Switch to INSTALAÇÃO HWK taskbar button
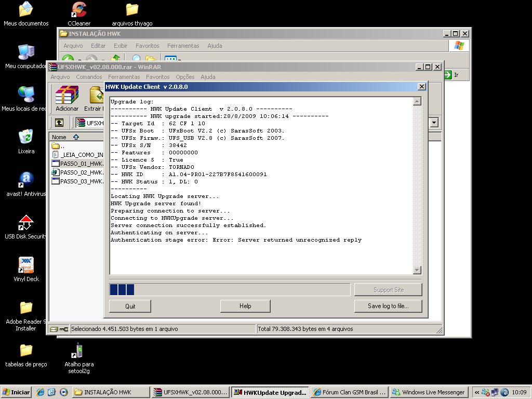Image resolution: width=532 pixels, height=399 pixels. (111, 392)
